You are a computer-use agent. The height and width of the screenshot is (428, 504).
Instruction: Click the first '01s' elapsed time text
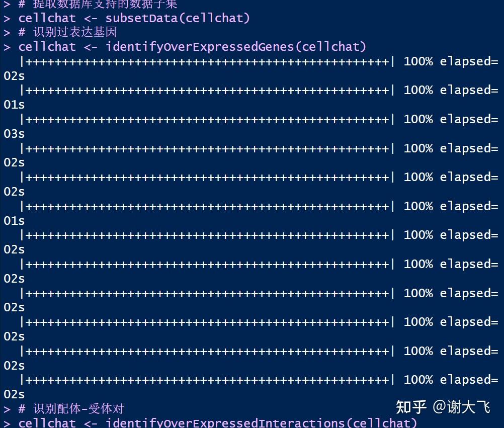[x=14, y=105]
